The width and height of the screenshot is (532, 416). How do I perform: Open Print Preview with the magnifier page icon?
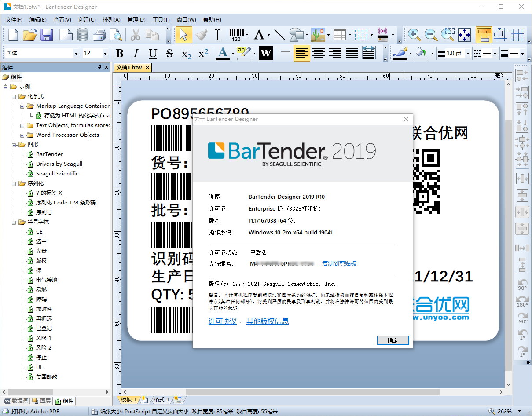click(x=116, y=35)
